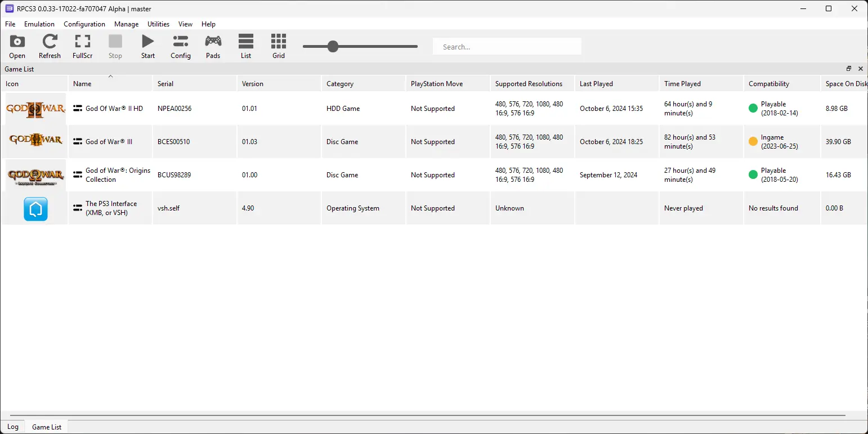The image size is (868, 434).
Task: Click the God of War II HD game icon
Action: pyautogui.click(x=35, y=109)
